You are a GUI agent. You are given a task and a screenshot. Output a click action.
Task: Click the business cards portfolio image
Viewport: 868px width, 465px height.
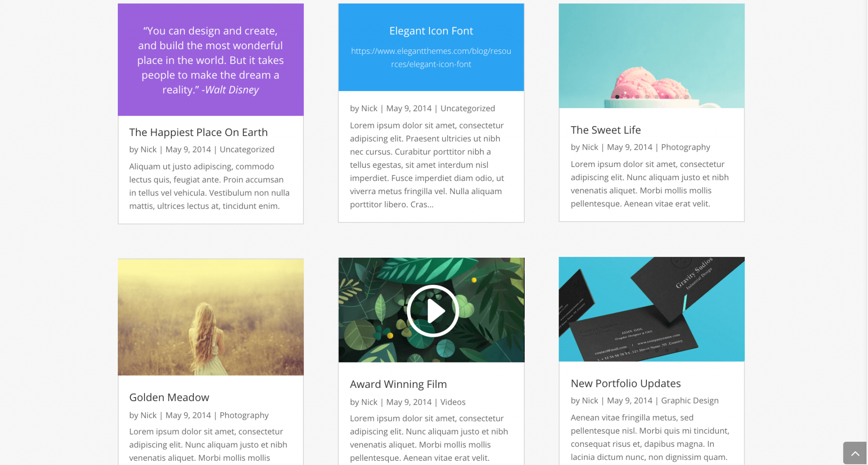click(651, 309)
